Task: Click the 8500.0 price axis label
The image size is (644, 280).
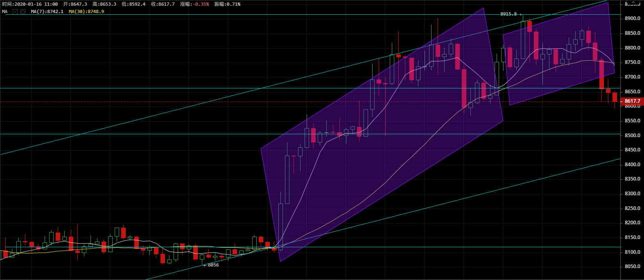Action: tap(633, 135)
